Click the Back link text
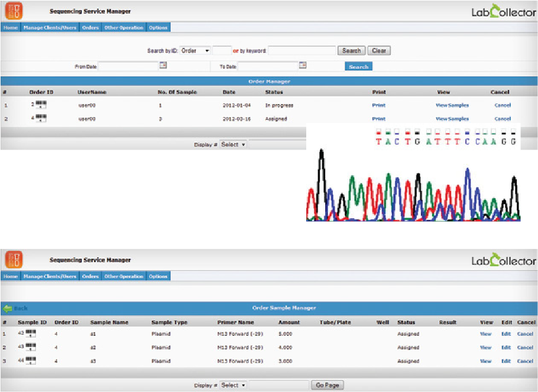The height and width of the screenshot is (392, 538). point(21,308)
